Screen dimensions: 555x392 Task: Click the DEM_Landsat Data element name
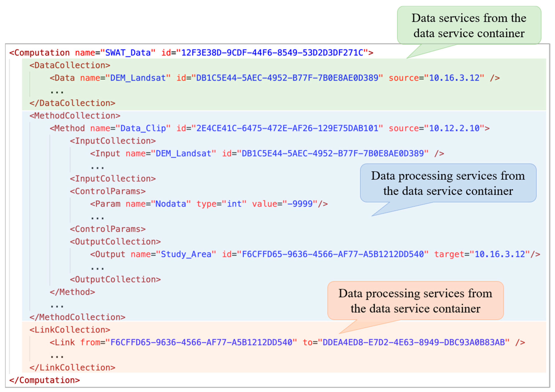click(138, 78)
